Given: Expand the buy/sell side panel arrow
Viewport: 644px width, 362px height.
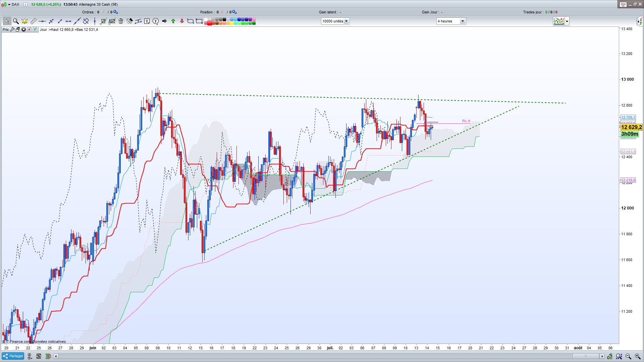Looking at the screenshot, I should (x=639, y=21).
